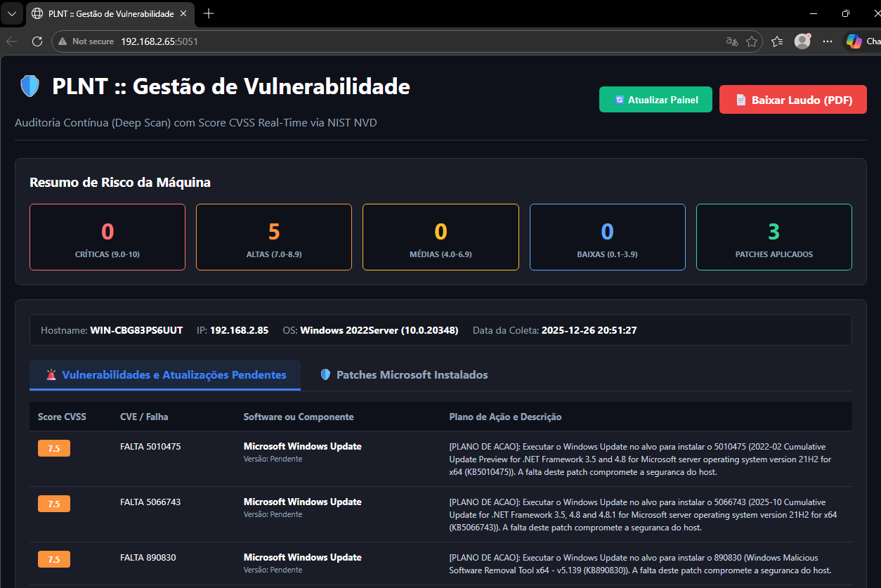
Task: Click the Atualizar Painel button
Action: pyautogui.click(x=655, y=100)
